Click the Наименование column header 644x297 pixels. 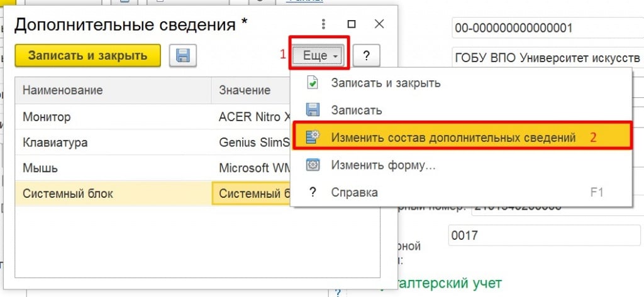[113, 90]
